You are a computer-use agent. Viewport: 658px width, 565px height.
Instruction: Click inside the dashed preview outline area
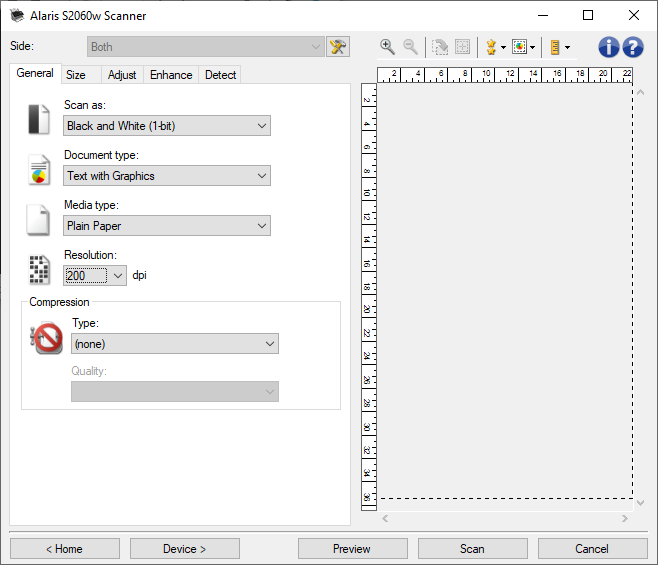point(505,291)
